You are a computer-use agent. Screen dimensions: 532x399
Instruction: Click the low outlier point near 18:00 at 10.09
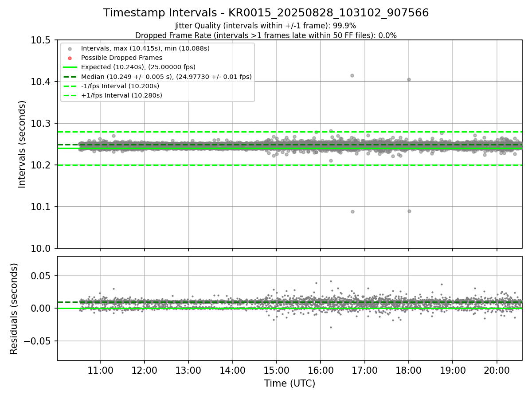coord(409,211)
